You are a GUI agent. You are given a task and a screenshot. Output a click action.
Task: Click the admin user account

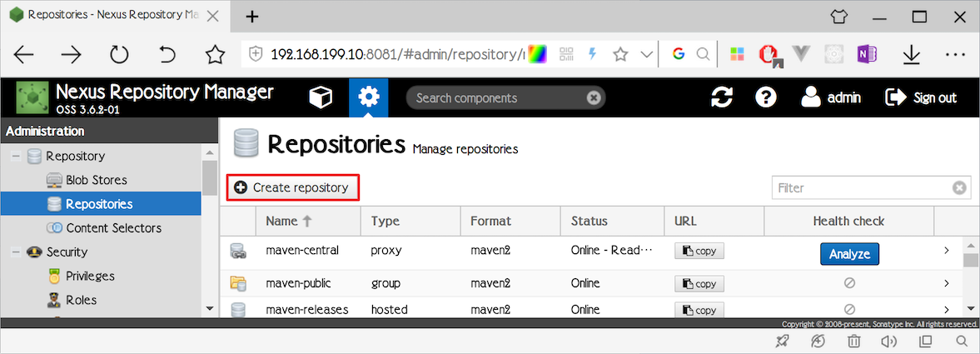tap(831, 97)
